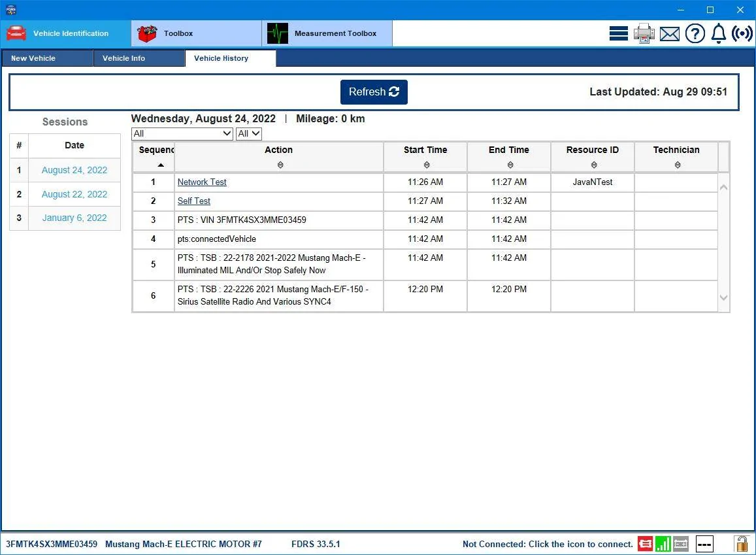Viewport: 756px width, 555px height.
Task: Open the Vehicle History subtab
Action: pos(231,58)
